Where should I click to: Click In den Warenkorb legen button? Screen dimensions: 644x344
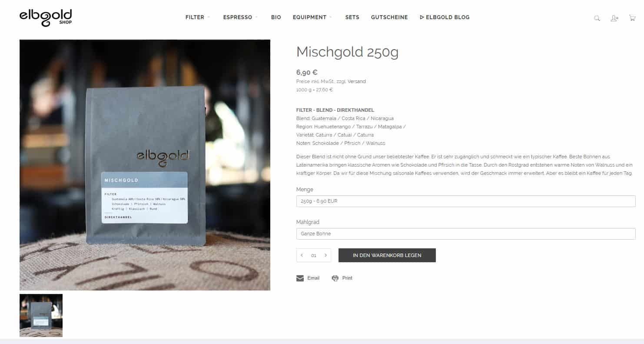[x=387, y=255]
